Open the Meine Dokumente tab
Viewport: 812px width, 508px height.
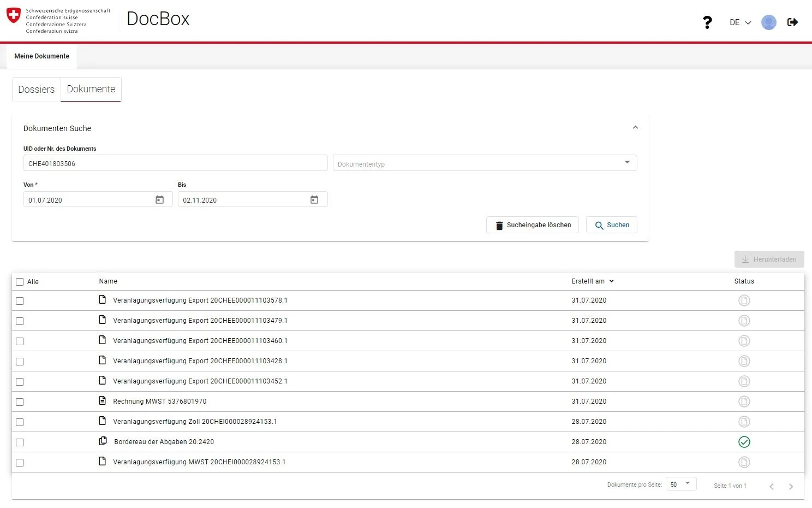42,56
